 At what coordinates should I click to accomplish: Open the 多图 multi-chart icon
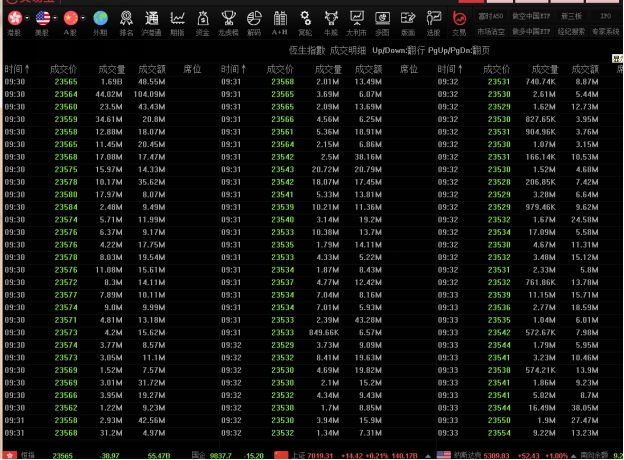382,19
